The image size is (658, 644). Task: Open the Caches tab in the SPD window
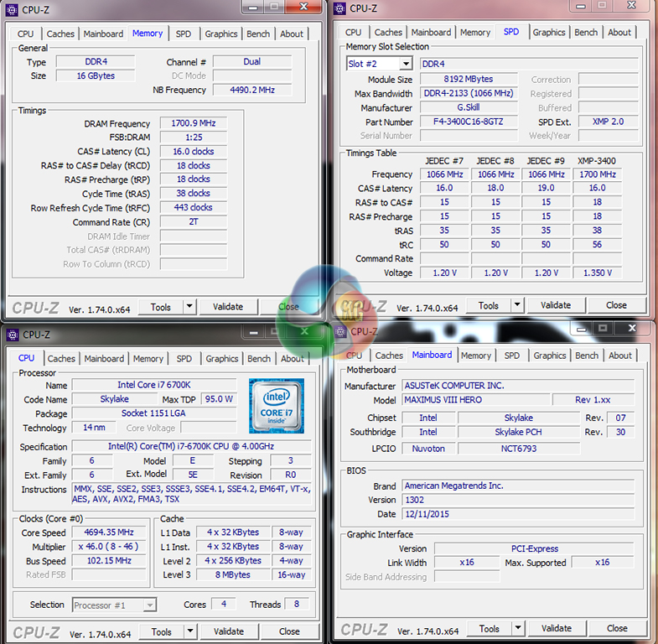click(388, 33)
